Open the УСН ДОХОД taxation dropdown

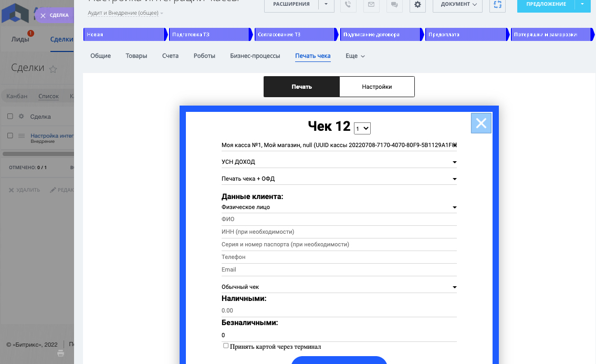coord(339,162)
